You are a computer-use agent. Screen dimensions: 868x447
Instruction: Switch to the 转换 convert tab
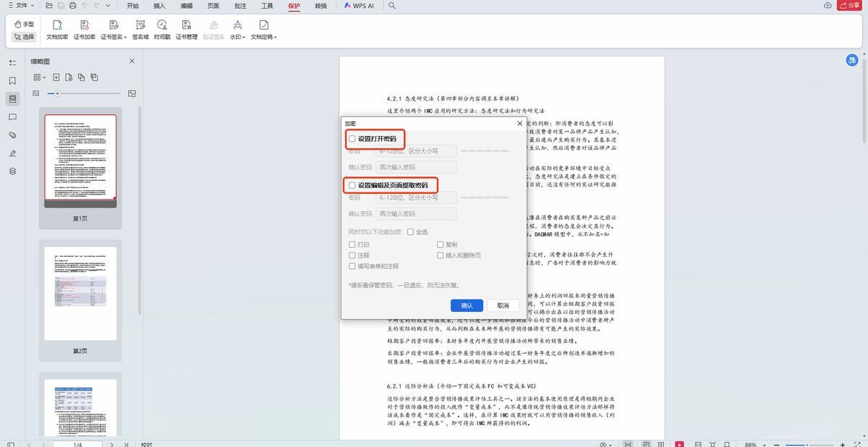point(320,6)
